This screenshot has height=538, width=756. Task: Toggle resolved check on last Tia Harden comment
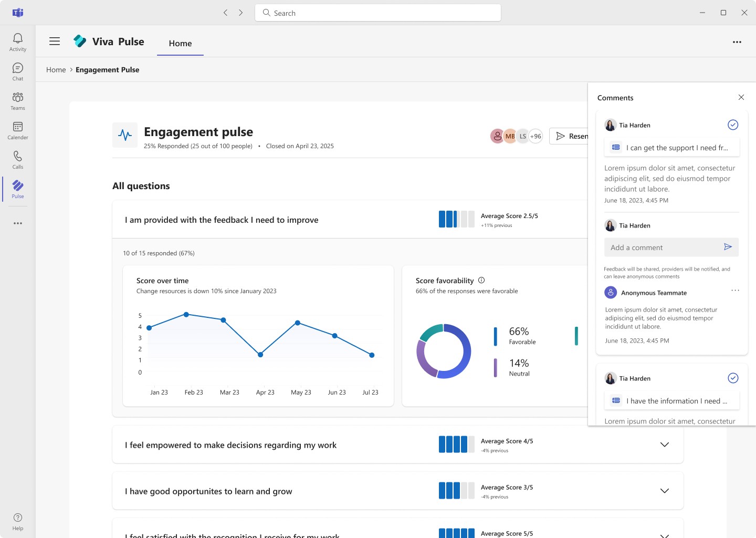pos(733,378)
